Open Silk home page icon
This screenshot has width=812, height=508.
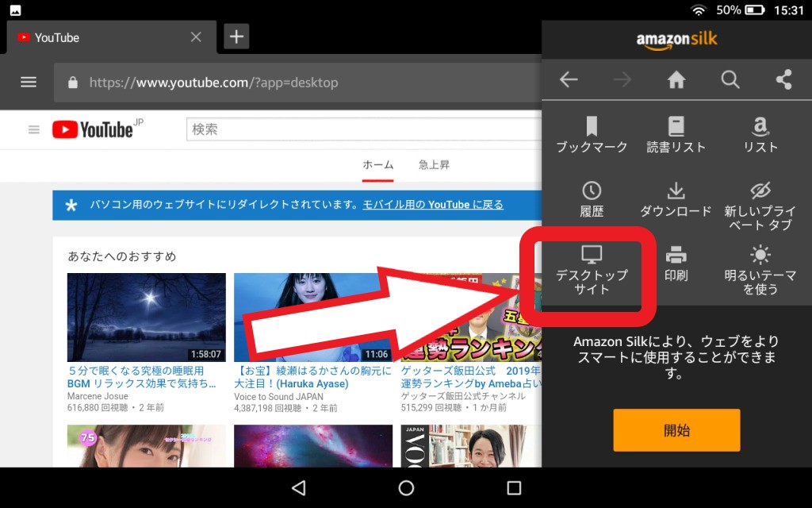[x=676, y=79]
